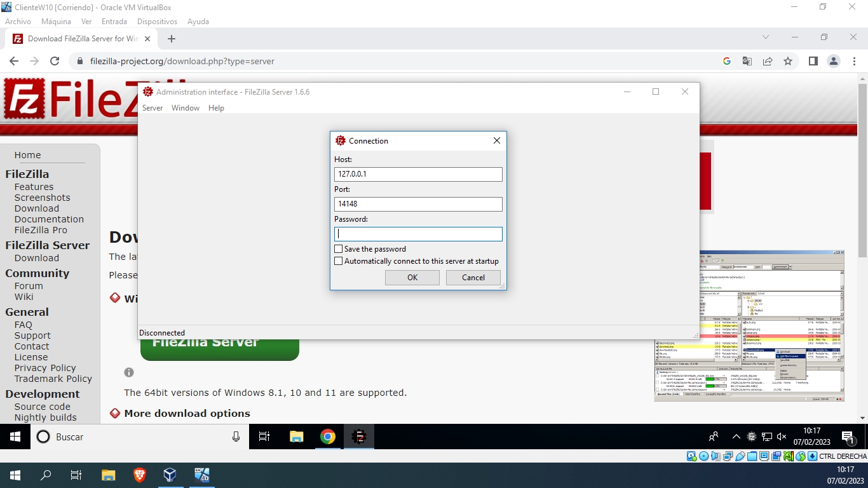Click the share page icon
This screenshot has width=868, height=488.
pyautogui.click(x=768, y=61)
